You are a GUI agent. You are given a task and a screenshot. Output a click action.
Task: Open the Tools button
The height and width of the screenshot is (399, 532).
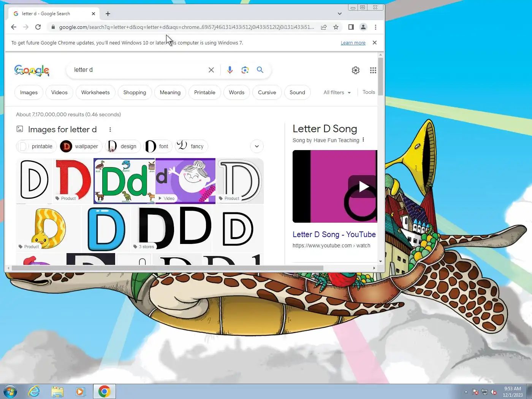coord(369,92)
